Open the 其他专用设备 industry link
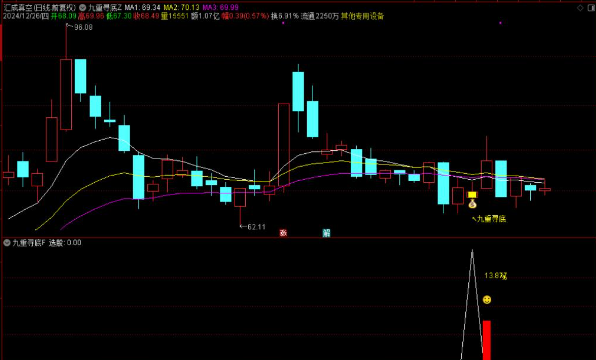Viewport: 596px width, 360px height. coord(362,16)
